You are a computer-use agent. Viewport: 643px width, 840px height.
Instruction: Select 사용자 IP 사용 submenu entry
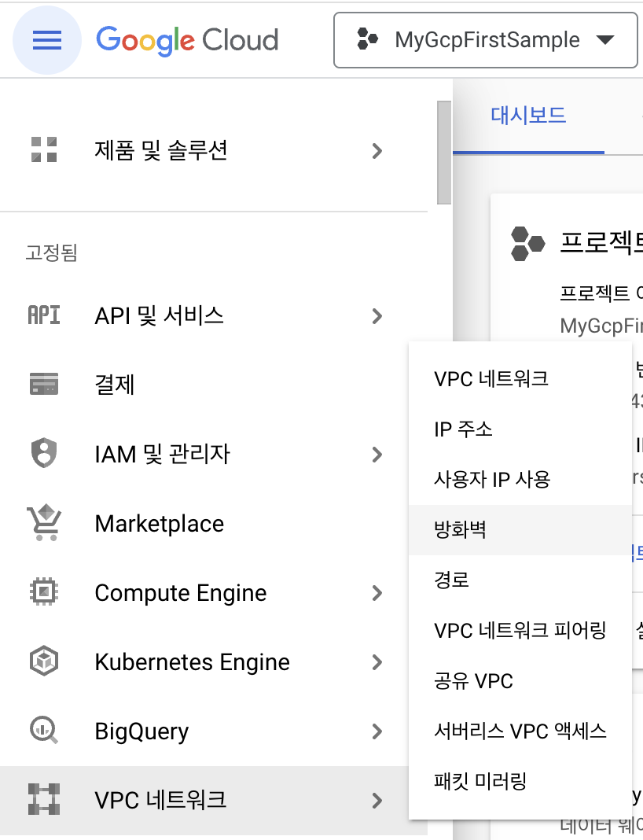(x=520, y=480)
